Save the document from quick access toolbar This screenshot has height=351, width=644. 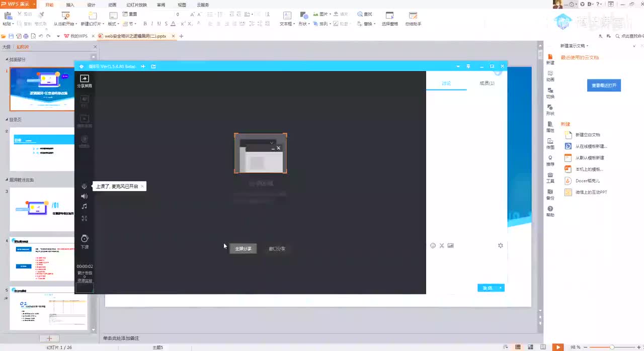point(11,36)
